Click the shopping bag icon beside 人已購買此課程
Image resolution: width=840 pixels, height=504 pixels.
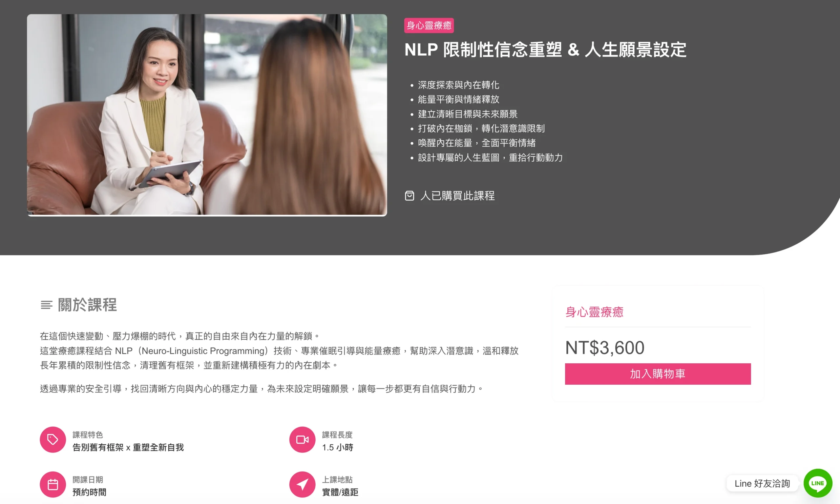(x=409, y=196)
